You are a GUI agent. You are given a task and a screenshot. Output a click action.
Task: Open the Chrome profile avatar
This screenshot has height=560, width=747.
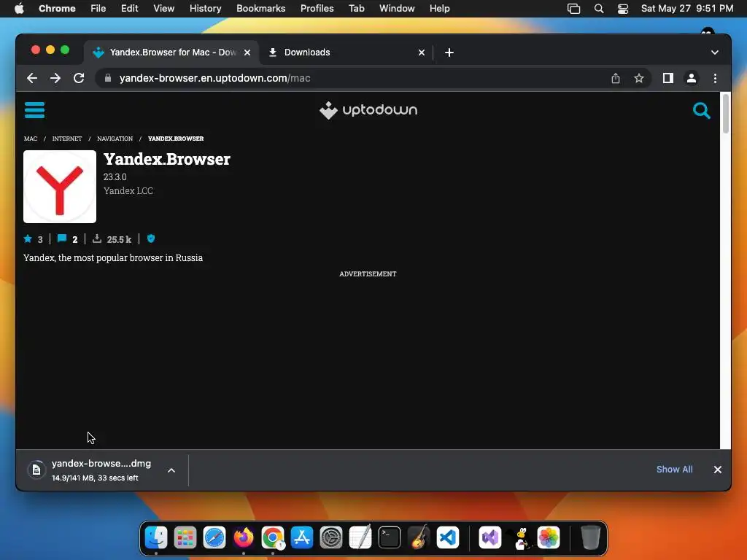click(692, 78)
